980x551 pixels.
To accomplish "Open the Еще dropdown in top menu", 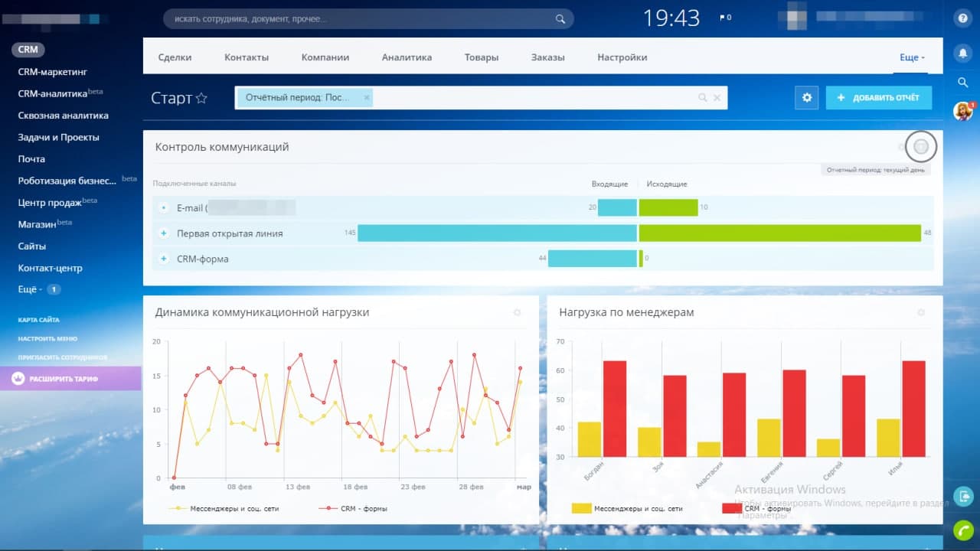I will [x=912, y=57].
